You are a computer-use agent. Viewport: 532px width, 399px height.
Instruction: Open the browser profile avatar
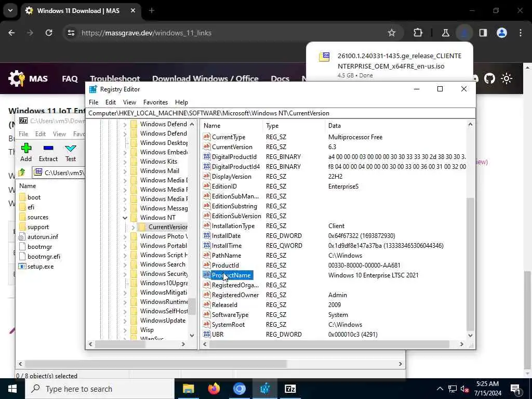pos(502,33)
